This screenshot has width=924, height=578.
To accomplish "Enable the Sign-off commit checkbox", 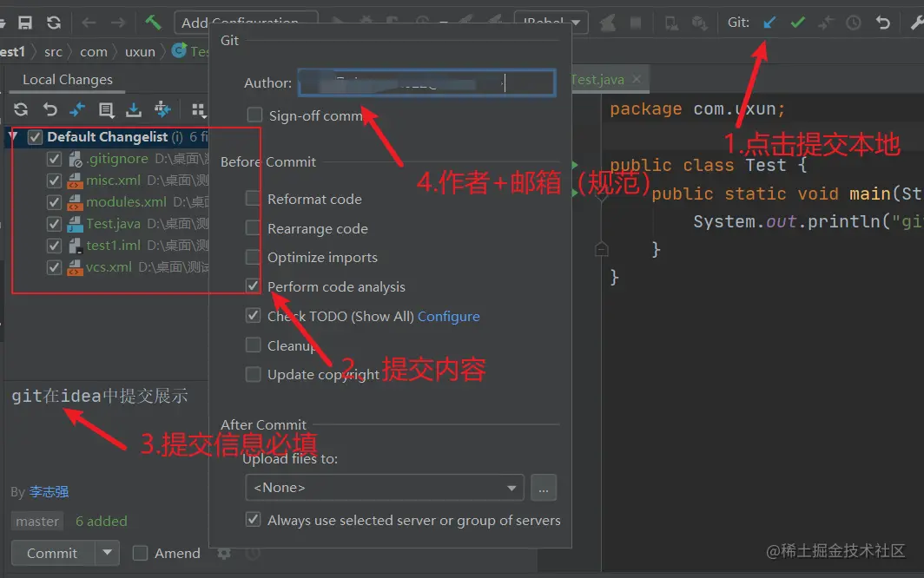I will (x=254, y=115).
